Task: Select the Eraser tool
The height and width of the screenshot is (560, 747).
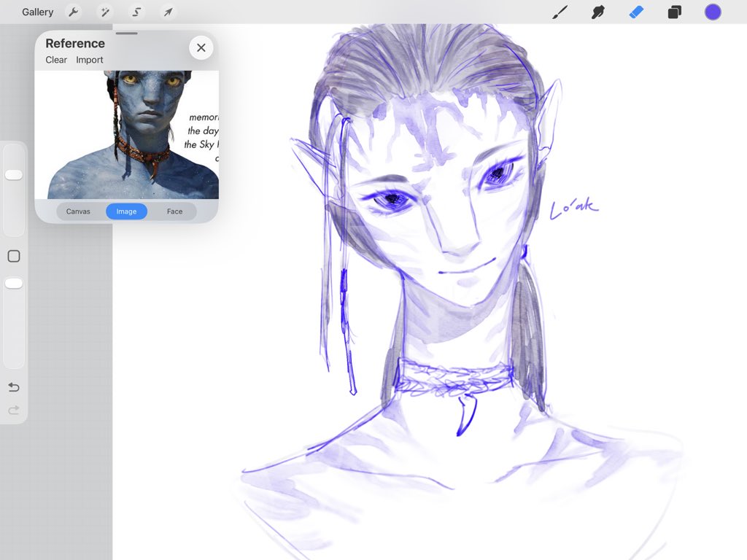Action: click(x=636, y=12)
